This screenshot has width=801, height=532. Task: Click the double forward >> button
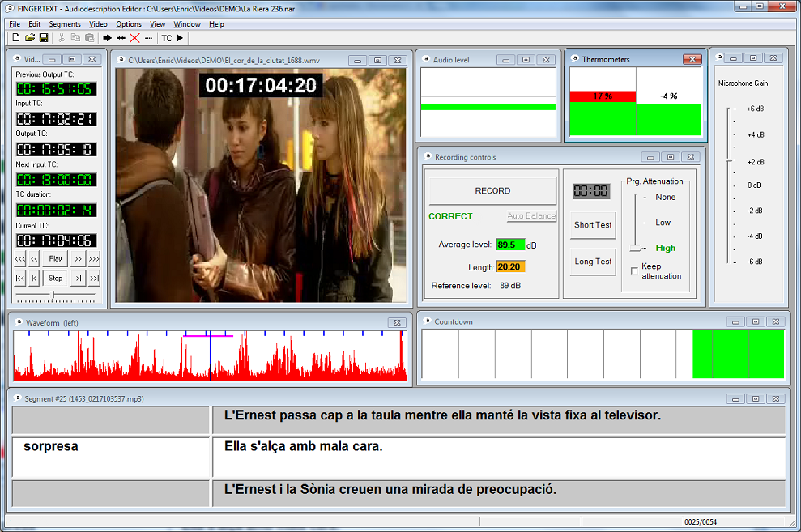(79, 259)
